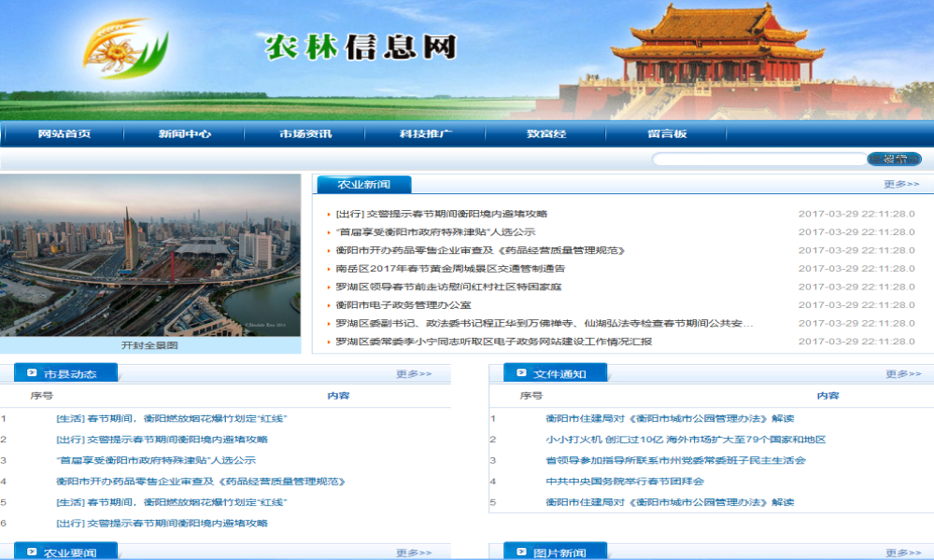Click the wheat logo icon in the banner
934x560 pixels.
[126, 49]
